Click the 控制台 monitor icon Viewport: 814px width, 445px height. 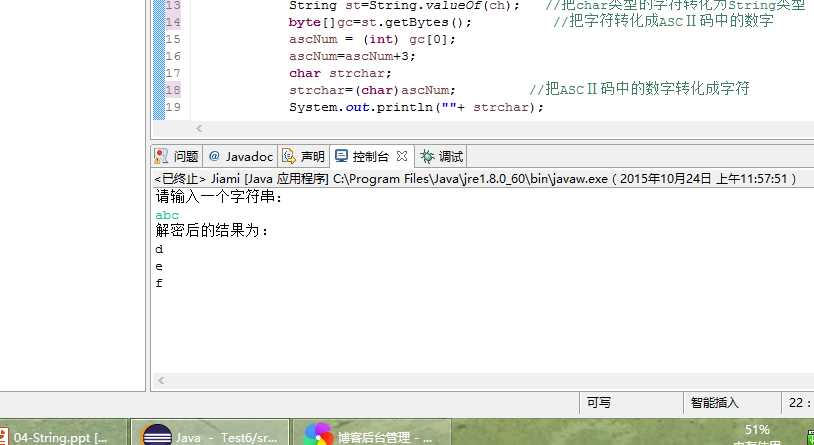point(341,156)
